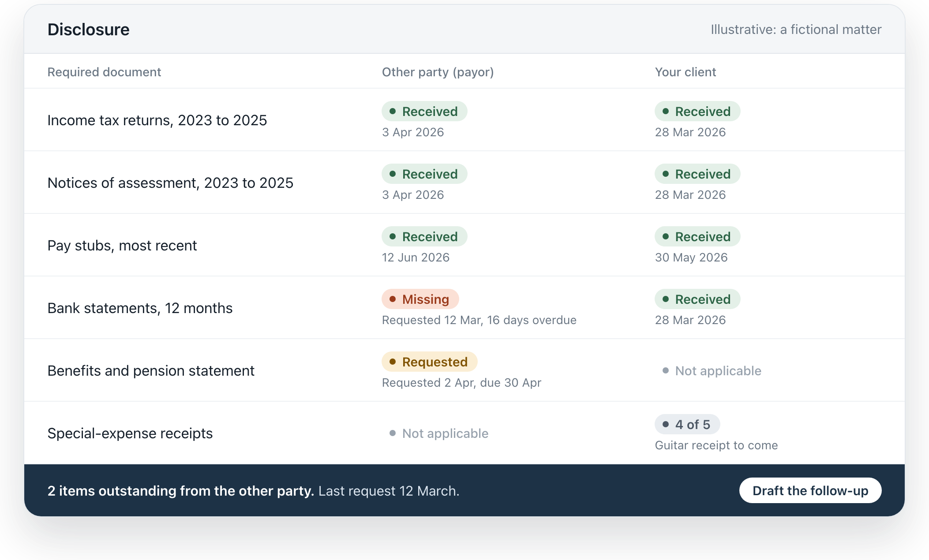Click the Special-expense receipts row label
The image size is (929, 560).
pos(130,433)
